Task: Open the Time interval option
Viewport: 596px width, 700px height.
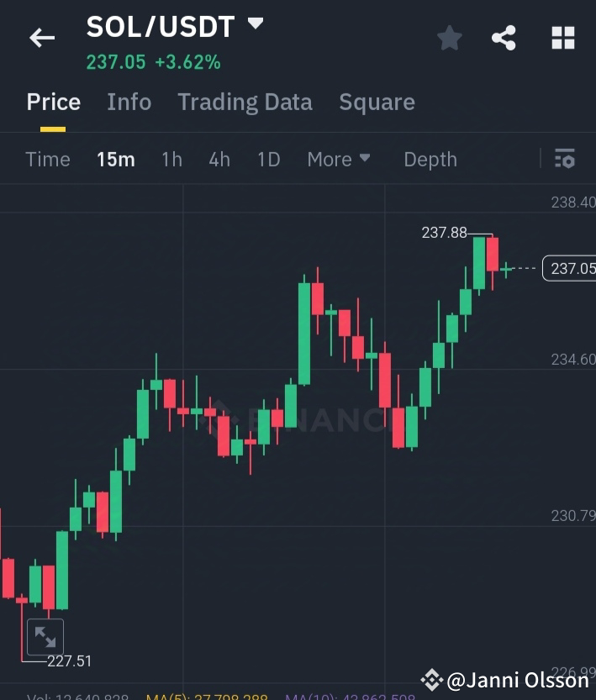Action: [x=48, y=159]
